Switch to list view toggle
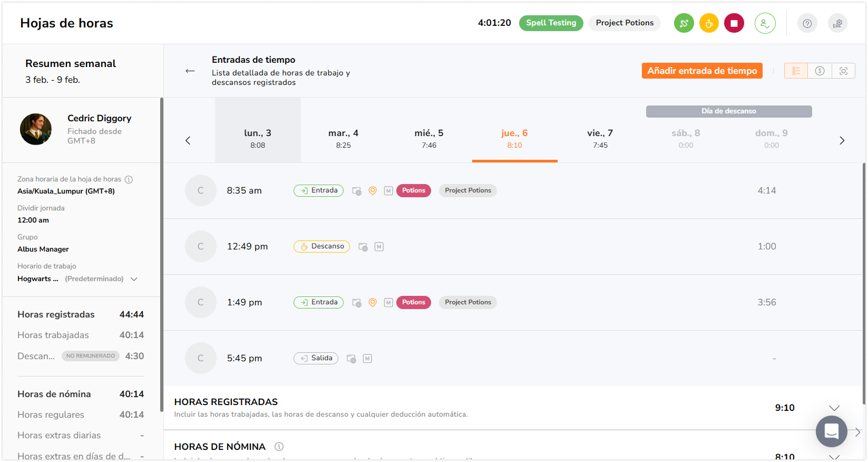Viewport: 868px width, 462px height. [x=796, y=71]
